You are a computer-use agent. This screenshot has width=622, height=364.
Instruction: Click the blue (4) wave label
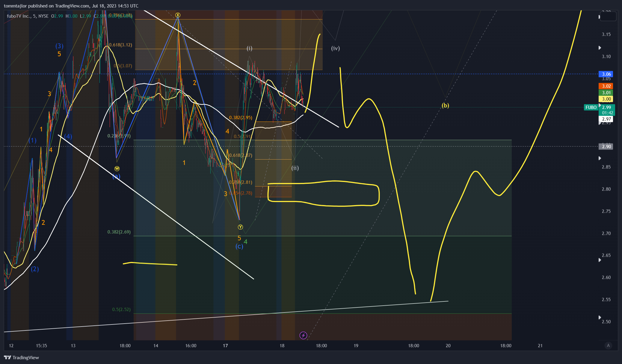[68, 136]
